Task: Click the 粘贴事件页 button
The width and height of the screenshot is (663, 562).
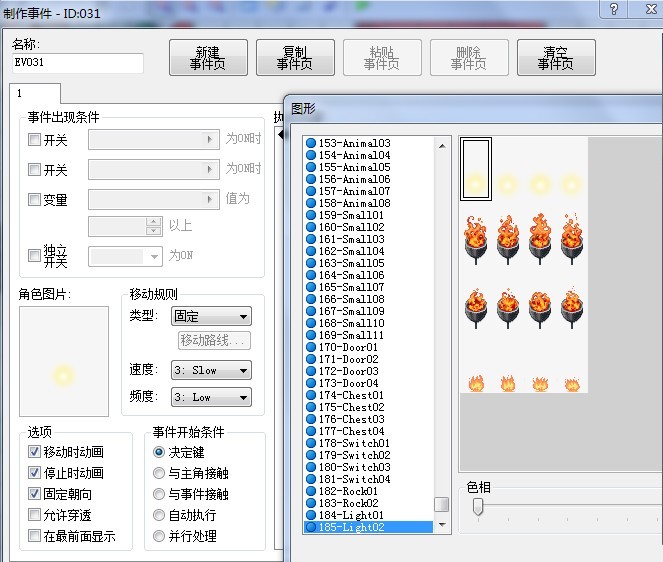Action: pyautogui.click(x=382, y=58)
